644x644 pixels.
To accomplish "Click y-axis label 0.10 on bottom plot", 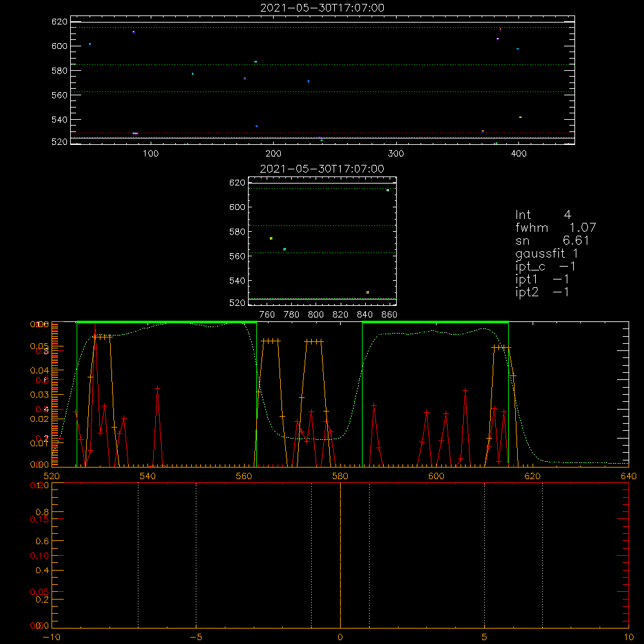I will 39,556.
